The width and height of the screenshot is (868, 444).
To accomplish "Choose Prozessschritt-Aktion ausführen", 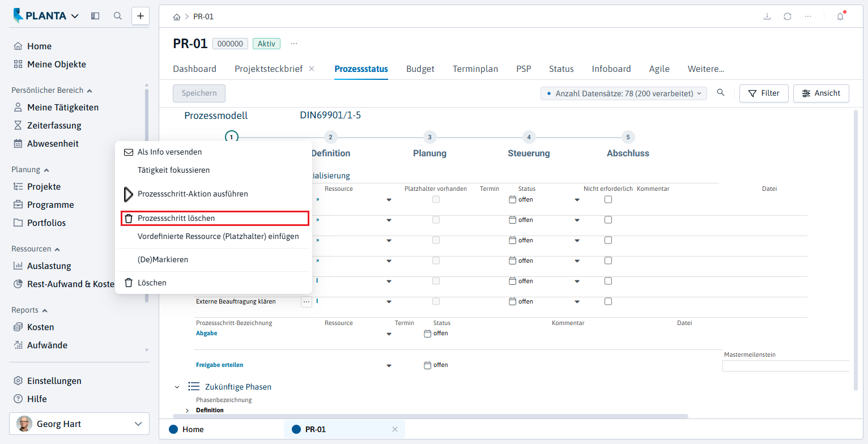I will click(214, 194).
